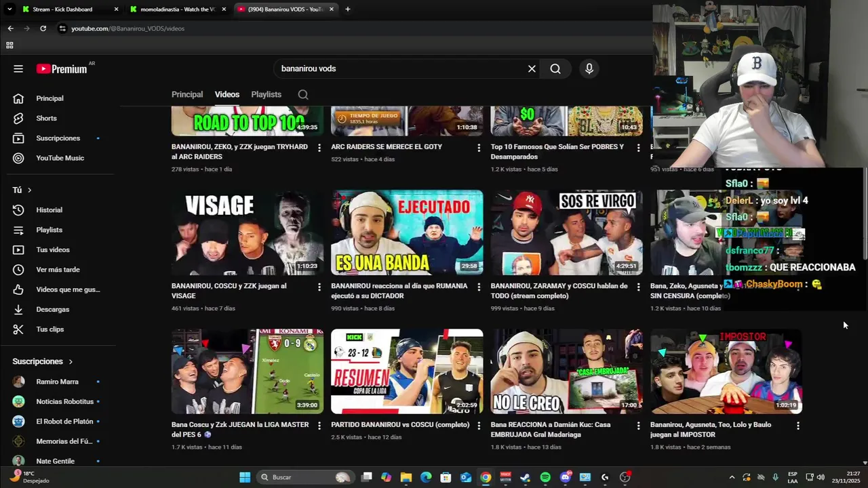
Task: Open options for ZARAMAY y COSCU video
Action: click(x=638, y=287)
